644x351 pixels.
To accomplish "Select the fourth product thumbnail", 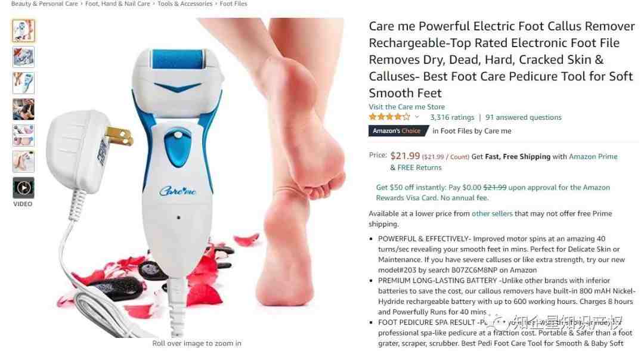I will pos(23,110).
